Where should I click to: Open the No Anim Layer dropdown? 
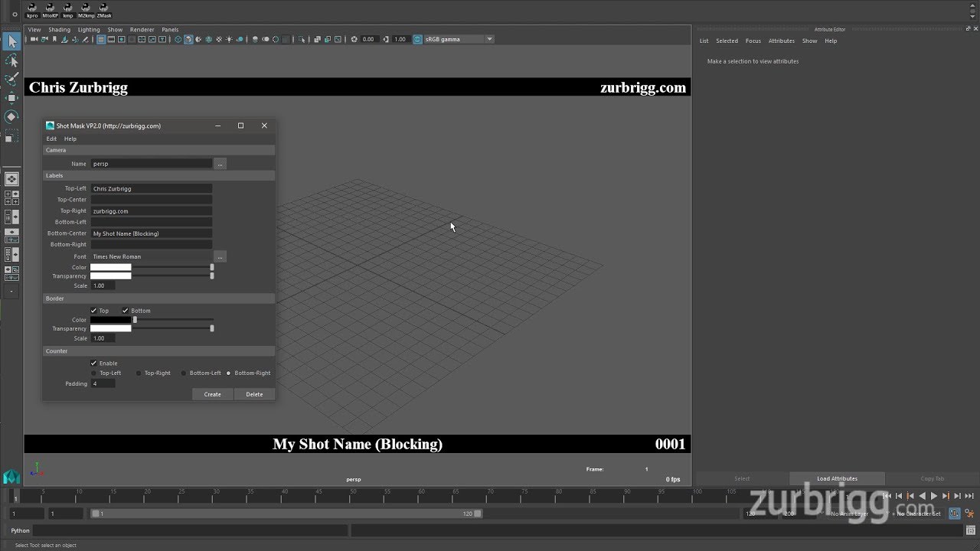click(x=852, y=514)
